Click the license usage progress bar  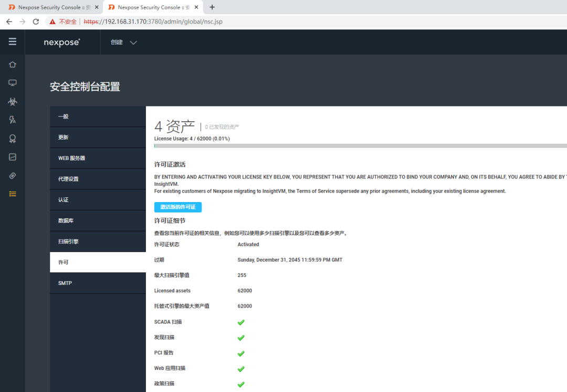(x=361, y=146)
